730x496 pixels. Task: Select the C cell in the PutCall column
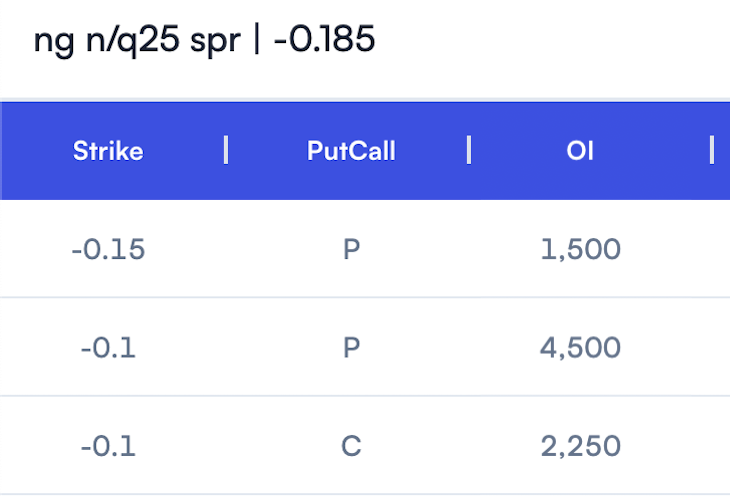point(351,446)
